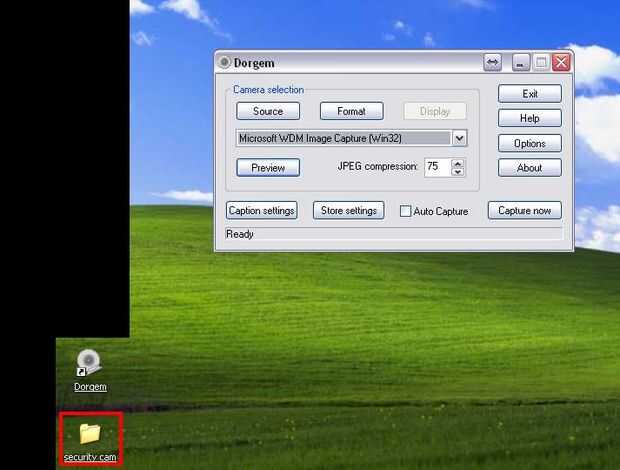Image resolution: width=620 pixels, height=470 pixels.
Task: Start the camera Preview
Action: [268, 168]
